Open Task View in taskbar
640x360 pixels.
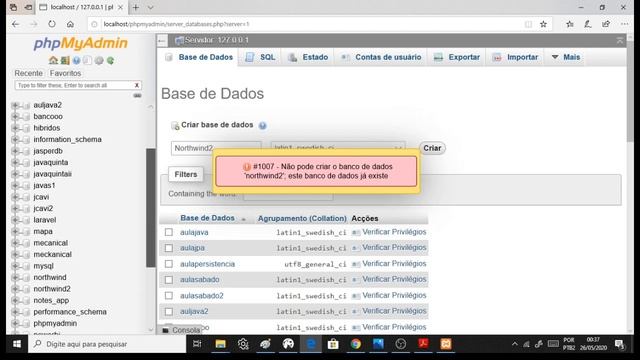pyautogui.click(x=197, y=344)
